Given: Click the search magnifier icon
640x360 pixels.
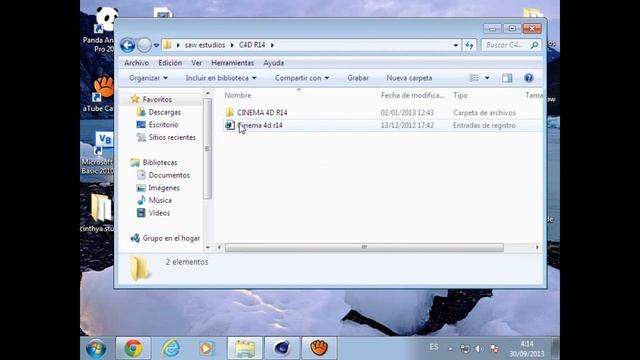Looking at the screenshot, I should click(x=534, y=45).
